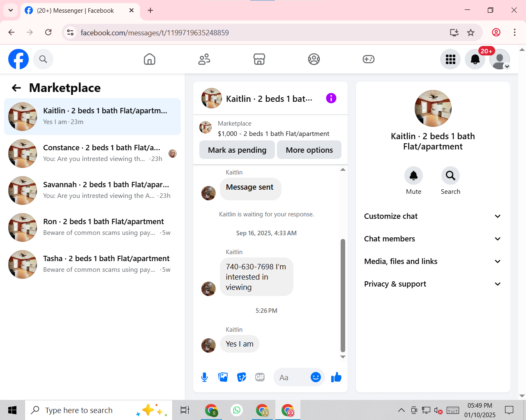The width and height of the screenshot is (526, 420).
Task: Show hidden system tray icons
Action: tap(401, 410)
